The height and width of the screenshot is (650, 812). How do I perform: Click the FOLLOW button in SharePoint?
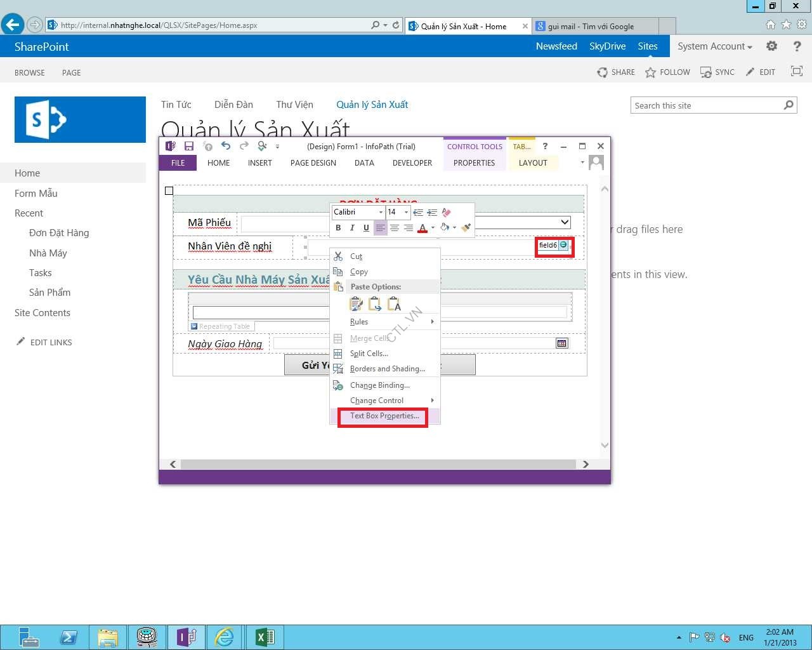click(668, 72)
